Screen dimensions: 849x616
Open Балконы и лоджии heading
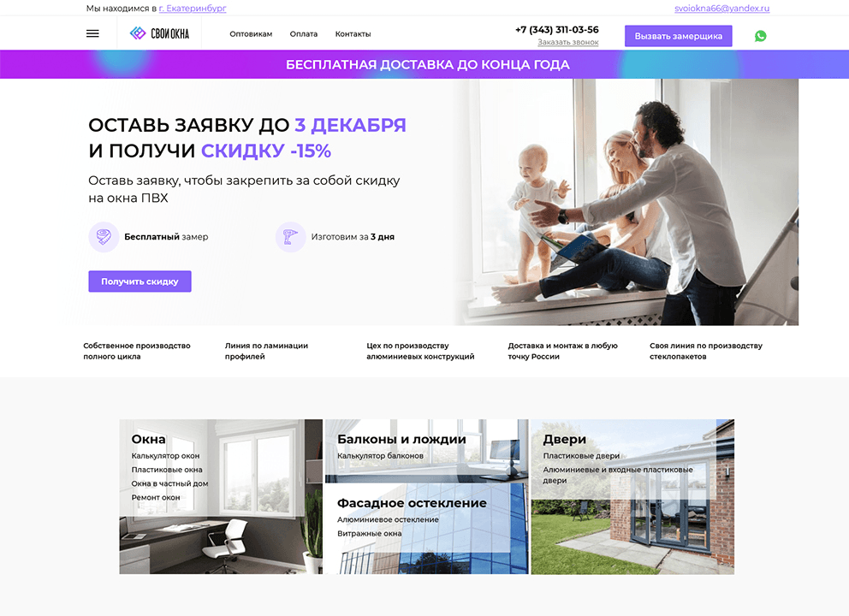tap(401, 439)
